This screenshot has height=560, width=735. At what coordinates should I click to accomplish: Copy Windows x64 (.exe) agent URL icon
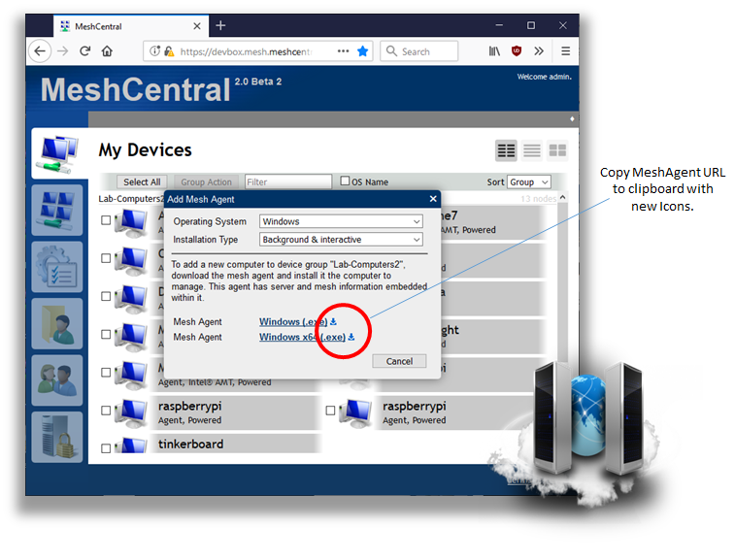tap(351, 337)
